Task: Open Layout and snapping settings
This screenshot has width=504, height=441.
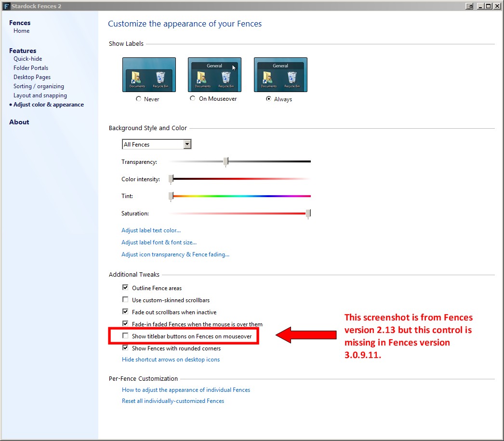Action: [40, 95]
